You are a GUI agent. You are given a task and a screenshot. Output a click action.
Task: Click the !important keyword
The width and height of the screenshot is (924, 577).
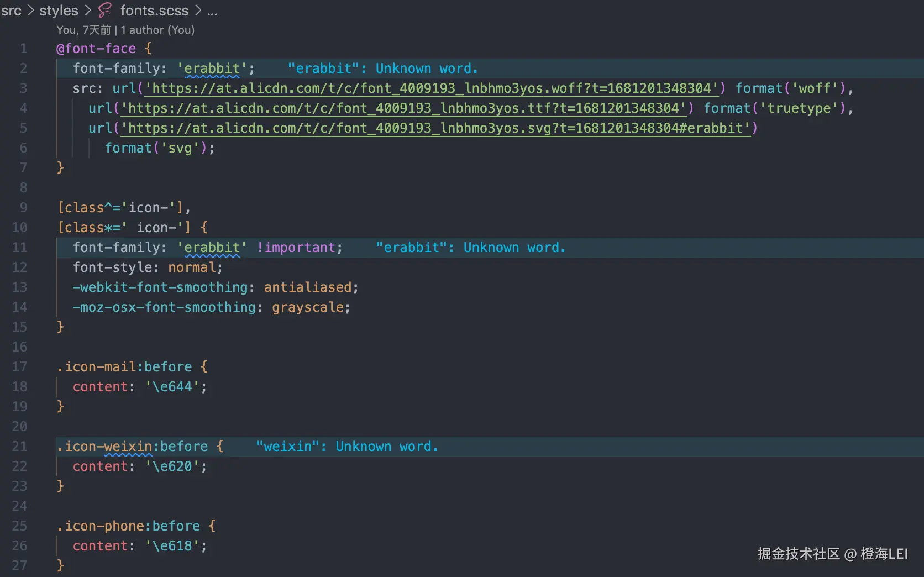point(296,248)
